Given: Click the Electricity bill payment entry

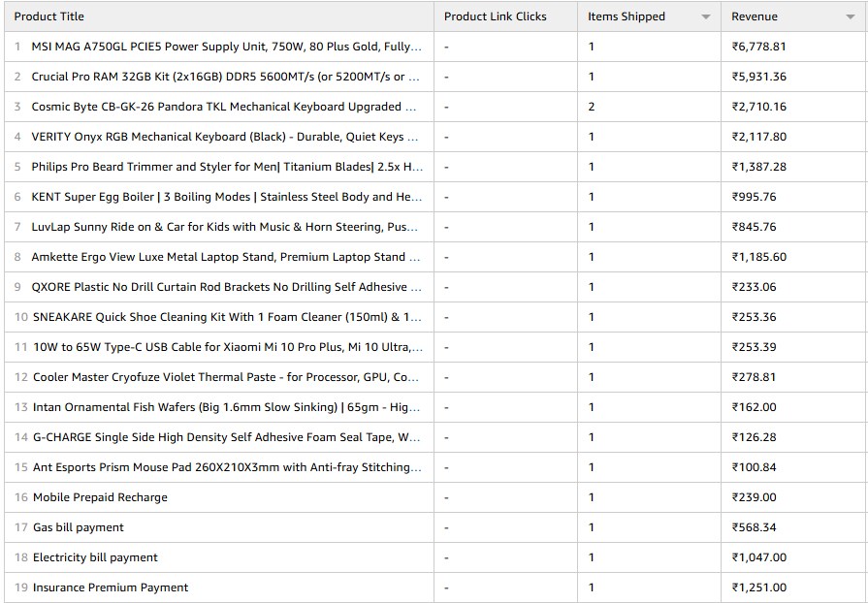Looking at the screenshot, I should tap(95, 557).
